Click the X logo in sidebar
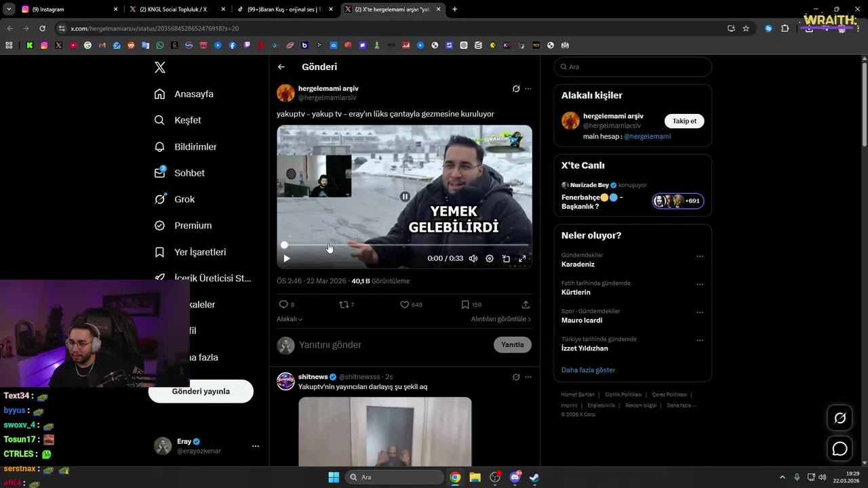 159,67
